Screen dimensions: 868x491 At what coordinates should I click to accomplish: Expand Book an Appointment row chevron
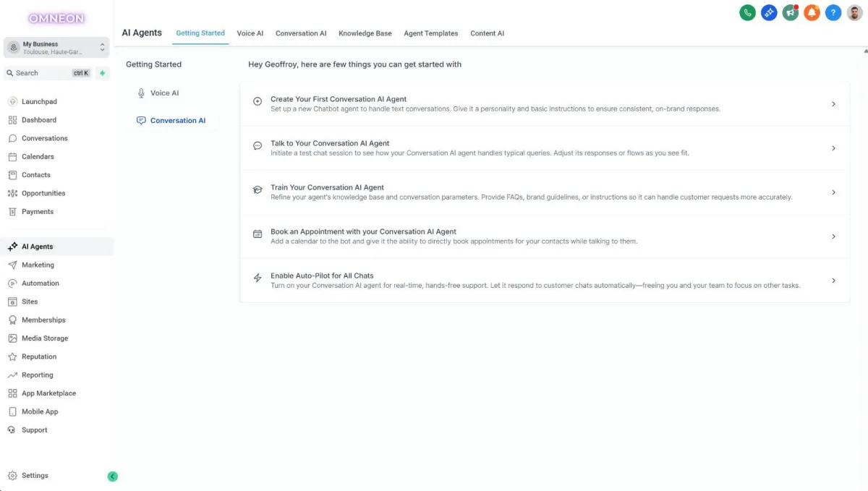(x=833, y=236)
